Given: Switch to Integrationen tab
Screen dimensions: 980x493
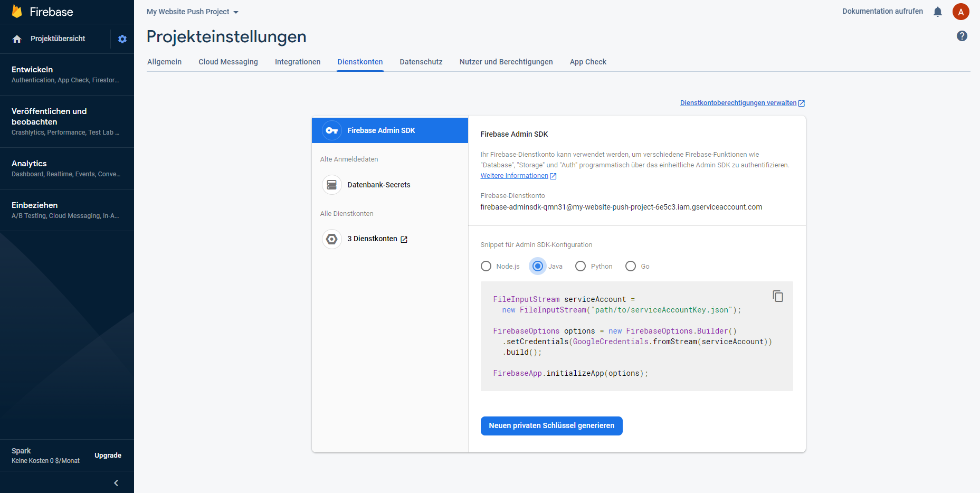Looking at the screenshot, I should [298, 62].
